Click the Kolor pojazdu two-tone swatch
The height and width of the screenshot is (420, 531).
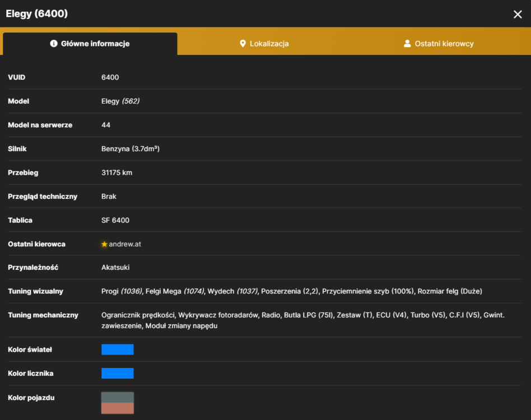click(118, 403)
